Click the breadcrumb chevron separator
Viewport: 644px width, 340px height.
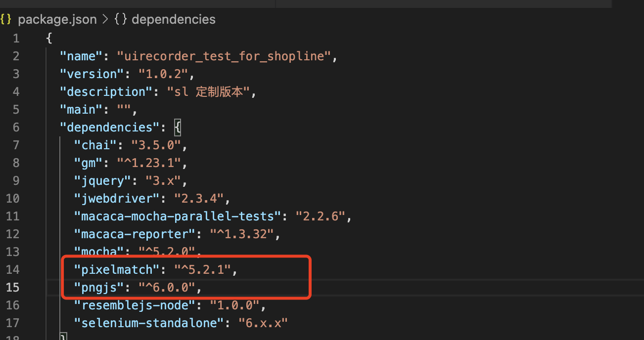pos(105,20)
